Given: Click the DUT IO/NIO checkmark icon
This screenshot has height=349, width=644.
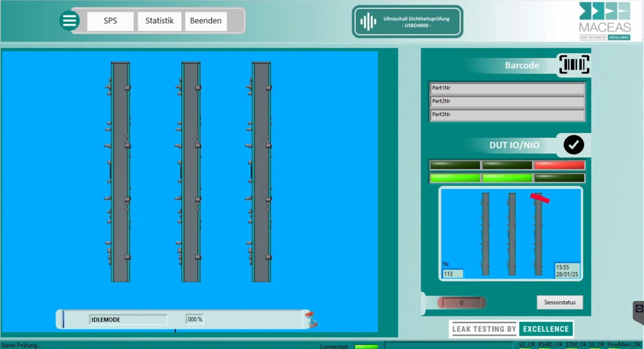Looking at the screenshot, I should [574, 145].
